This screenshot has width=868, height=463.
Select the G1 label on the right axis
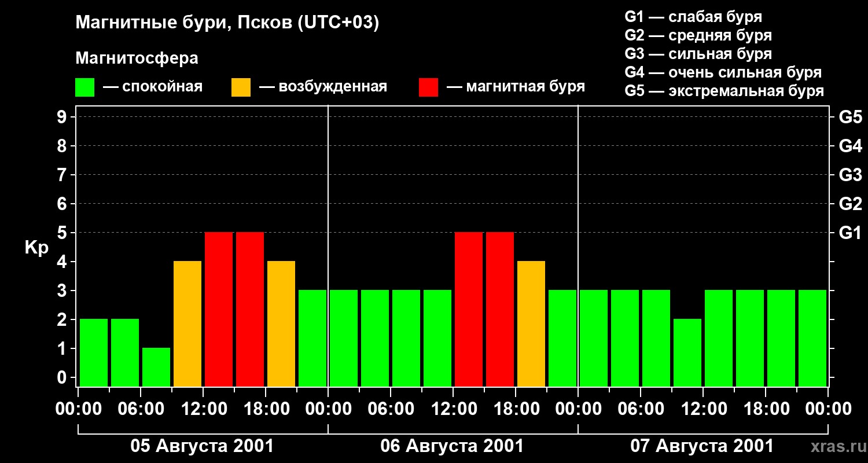[850, 233]
